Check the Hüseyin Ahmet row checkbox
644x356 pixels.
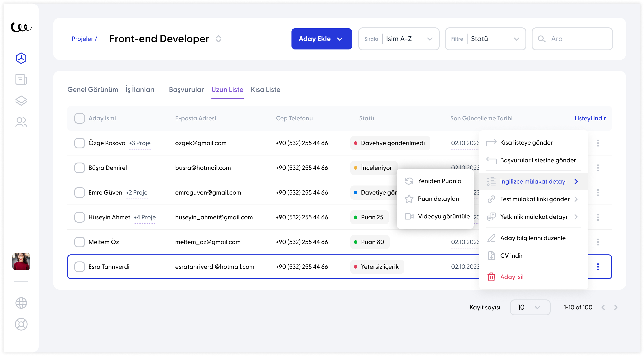click(x=79, y=217)
